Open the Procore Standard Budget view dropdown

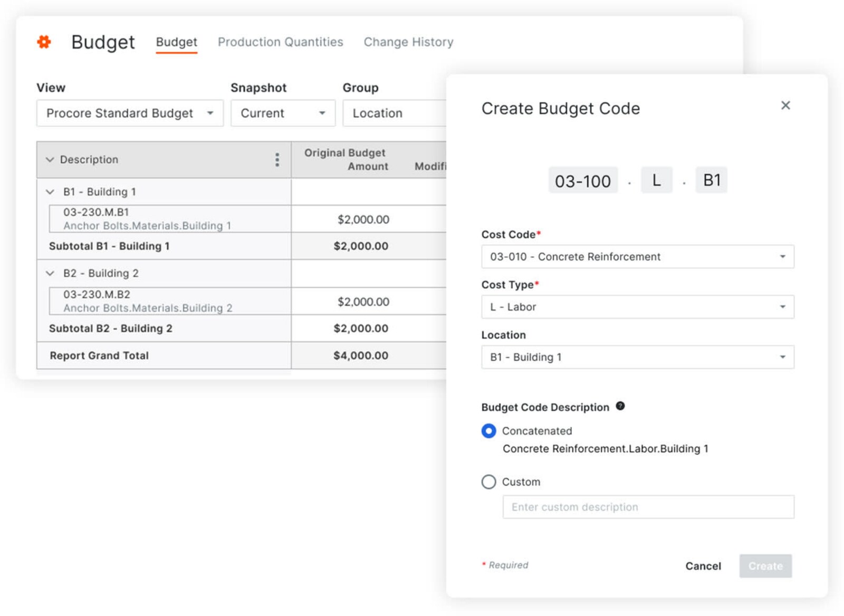point(130,113)
